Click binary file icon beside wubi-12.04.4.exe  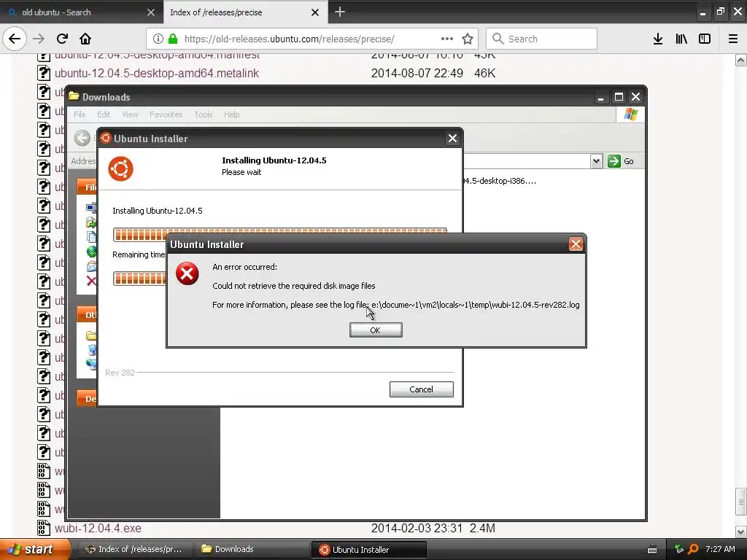point(43,528)
